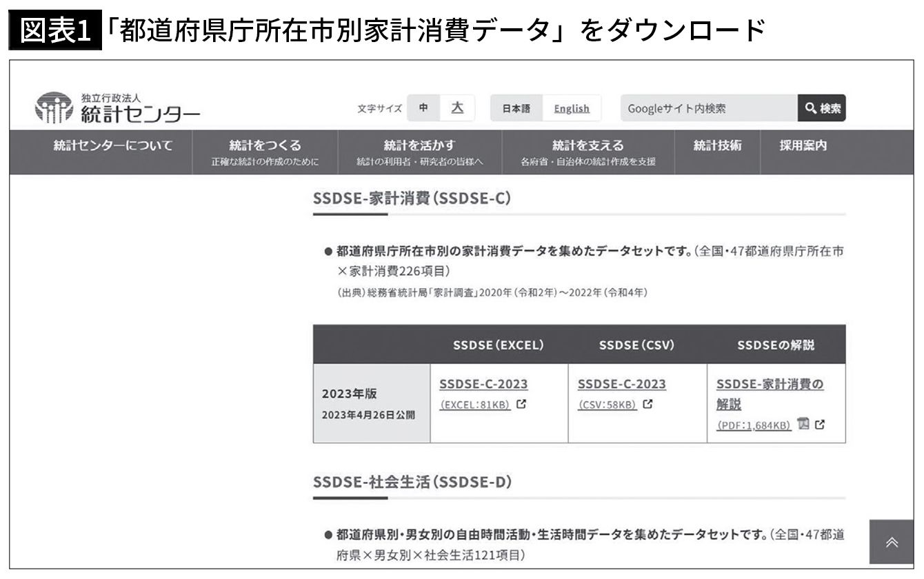
Task: Download SSDSE-C-2023 Excel file
Action: pyautogui.click(x=483, y=384)
